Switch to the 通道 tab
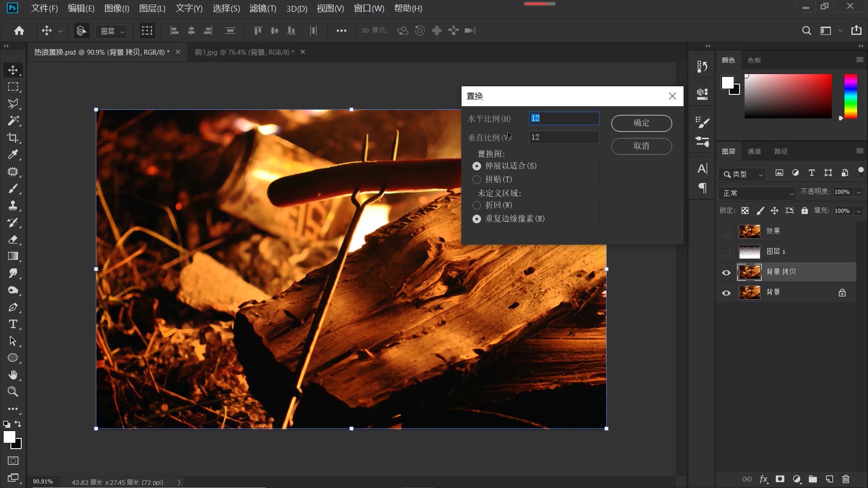Image resolution: width=868 pixels, height=488 pixels. pos(754,151)
